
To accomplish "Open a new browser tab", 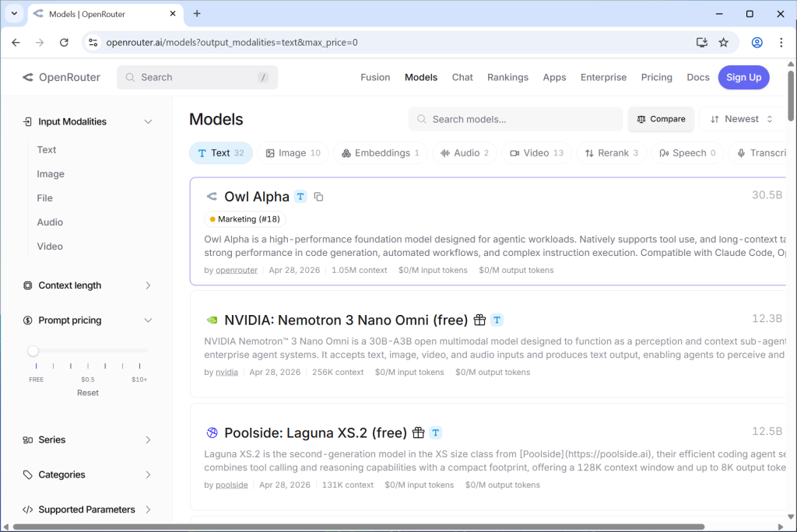I will point(197,14).
